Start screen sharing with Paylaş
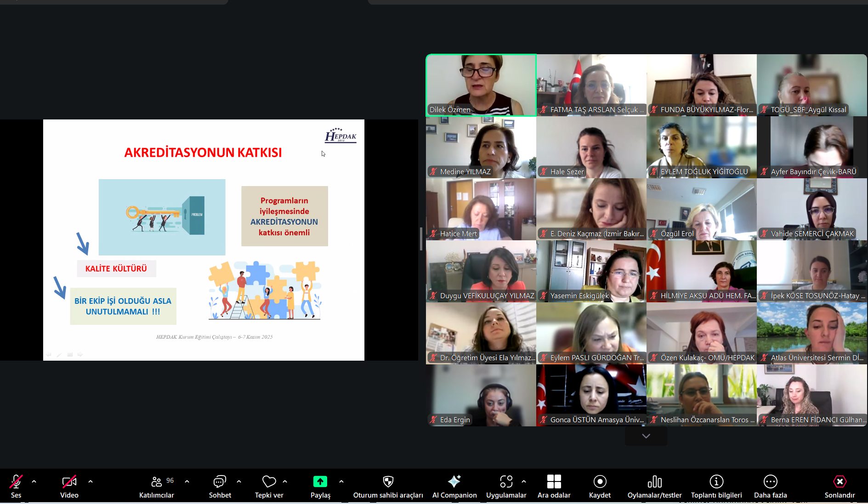Screen dimensions: 868x504 click(x=320, y=487)
